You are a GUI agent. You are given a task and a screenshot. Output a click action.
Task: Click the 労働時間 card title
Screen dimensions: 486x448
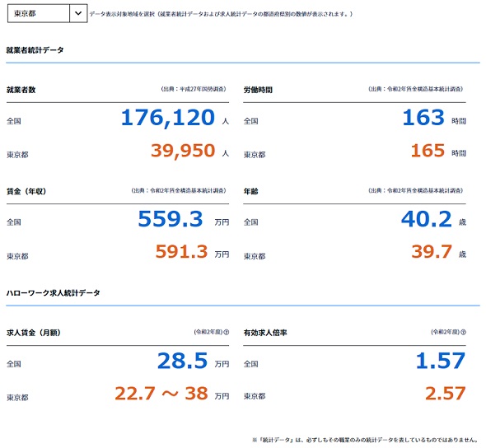pyautogui.click(x=258, y=90)
